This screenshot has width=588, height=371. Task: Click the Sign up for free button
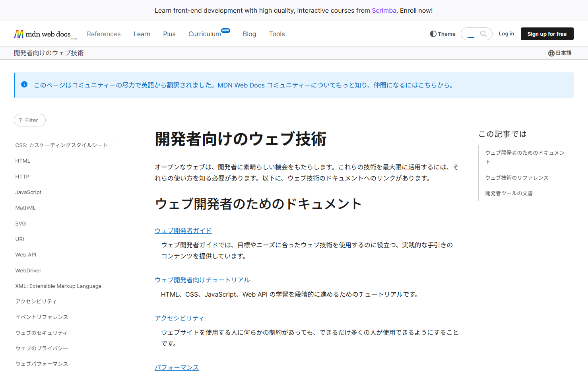(547, 34)
